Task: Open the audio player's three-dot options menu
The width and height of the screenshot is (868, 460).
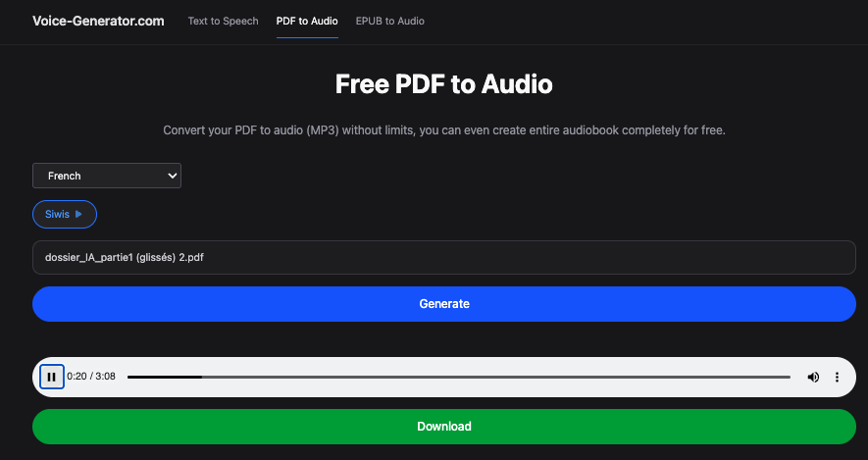Action: coord(837,377)
